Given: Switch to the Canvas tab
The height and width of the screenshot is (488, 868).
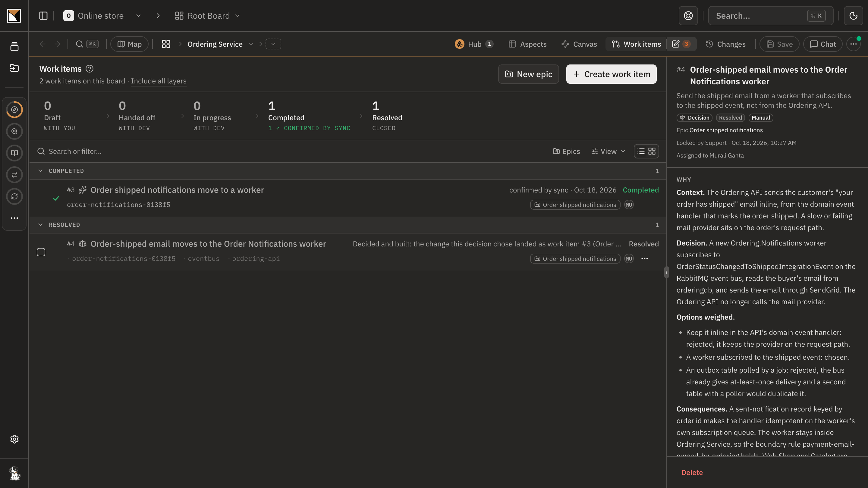Looking at the screenshot, I should 579,44.
